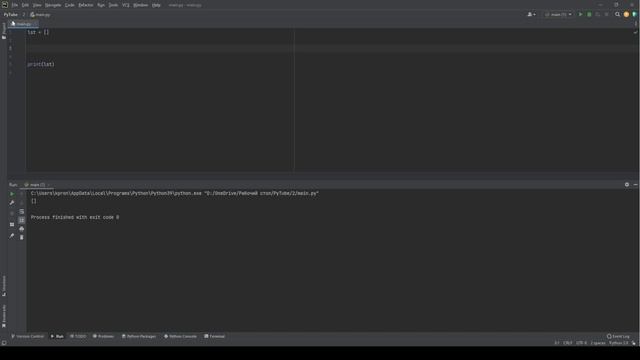Click the orange IDE updates icon
This screenshot has height=360, width=640.
pos(626,14)
